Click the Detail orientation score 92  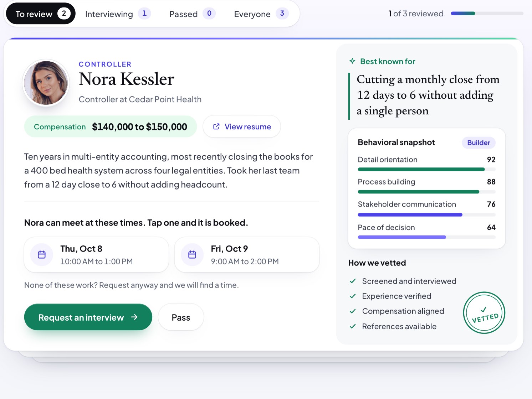[491, 160]
